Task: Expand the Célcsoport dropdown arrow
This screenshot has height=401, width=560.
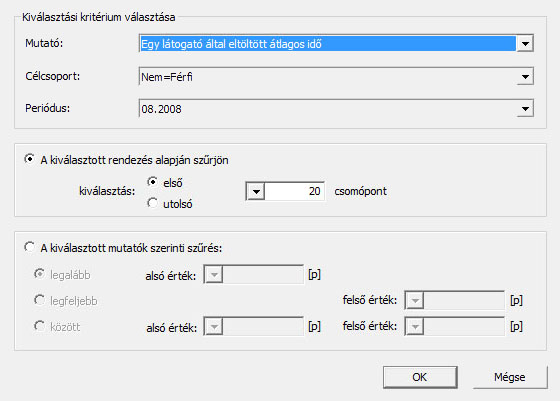Action: [x=525, y=76]
